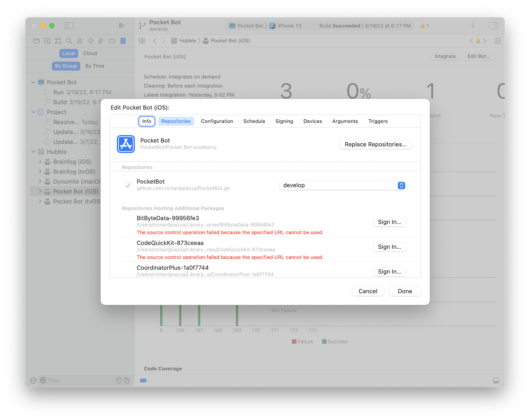Switch to By Time sorting
Viewport: 530px width, 420px height.
click(x=95, y=66)
